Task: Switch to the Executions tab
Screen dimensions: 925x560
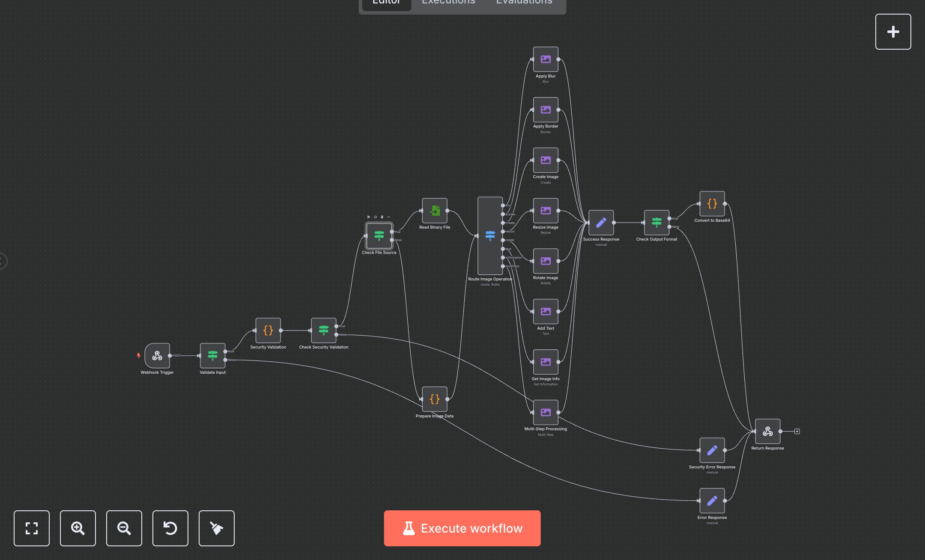Action: click(x=448, y=3)
